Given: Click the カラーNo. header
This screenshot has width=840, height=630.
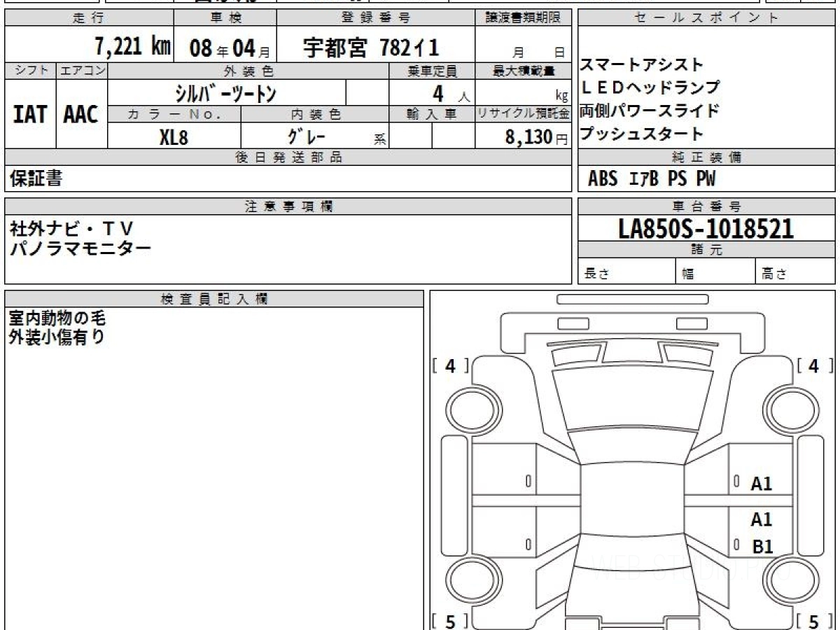Looking at the screenshot, I should [174, 114].
